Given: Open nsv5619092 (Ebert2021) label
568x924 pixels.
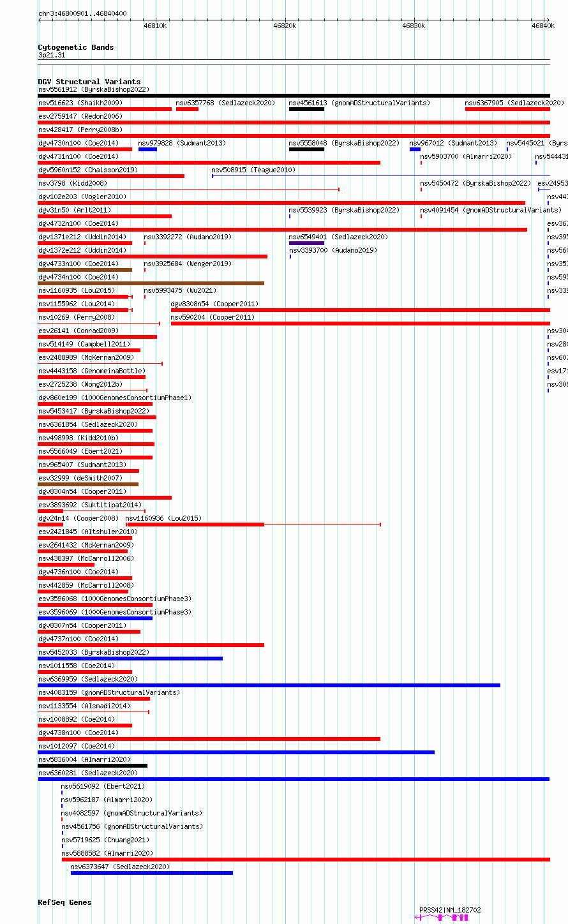Looking at the screenshot, I should (103, 786).
